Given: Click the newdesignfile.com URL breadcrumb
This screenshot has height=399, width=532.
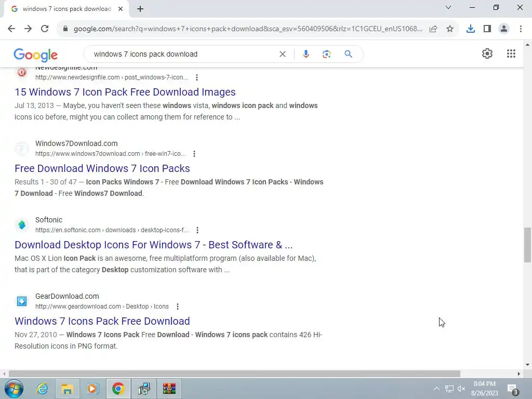Looking at the screenshot, I should (112, 77).
